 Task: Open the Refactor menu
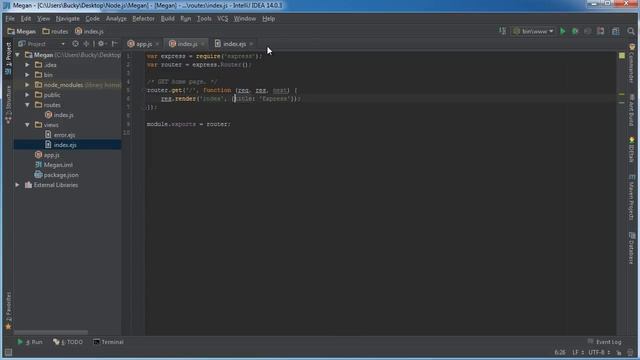click(x=143, y=19)
